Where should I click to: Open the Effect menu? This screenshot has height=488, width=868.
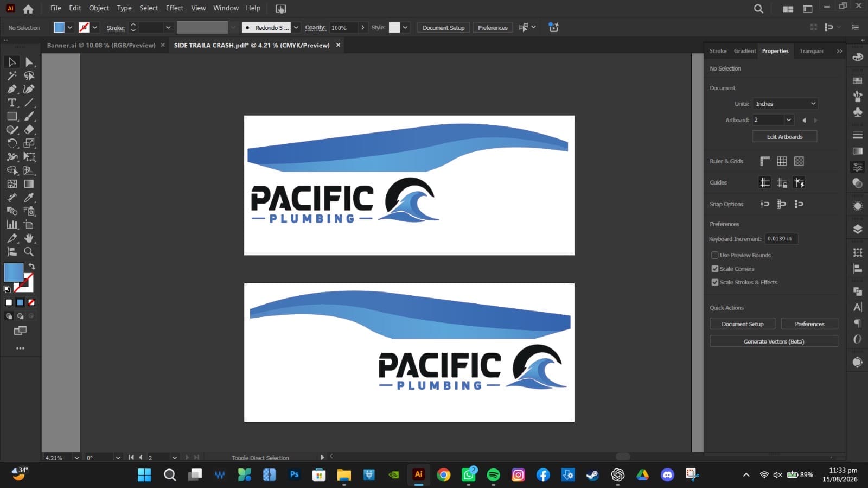[x=175, y=8]
